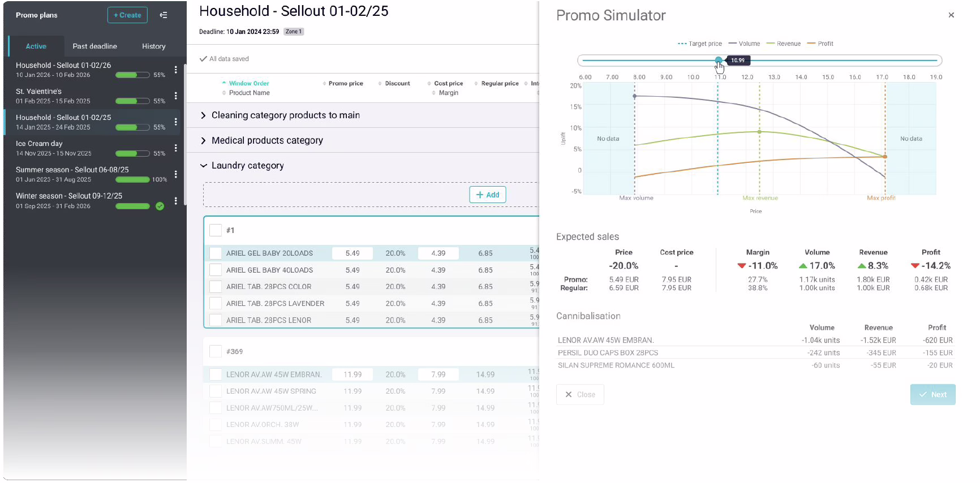This screenshot has width=980, height=483.
Task: Open the History tab
Action: (x=153, y=46)
